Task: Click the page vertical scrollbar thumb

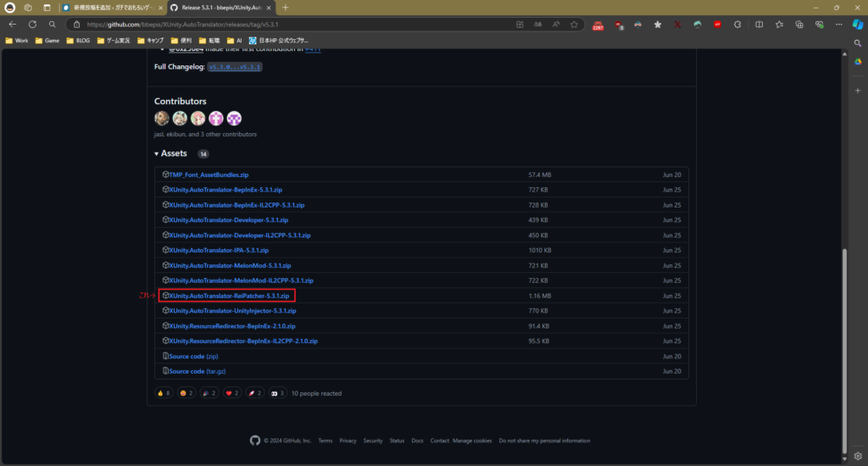Action: point(844,351)
